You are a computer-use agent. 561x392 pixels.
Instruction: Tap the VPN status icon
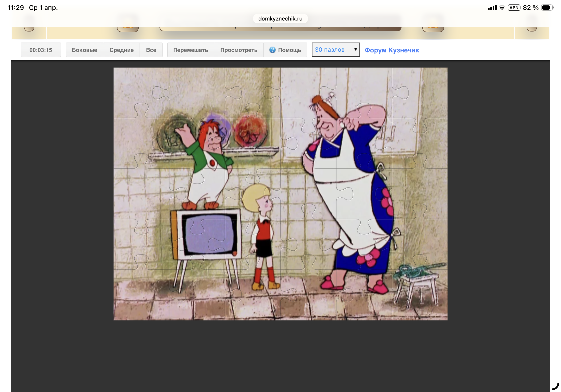514,8
